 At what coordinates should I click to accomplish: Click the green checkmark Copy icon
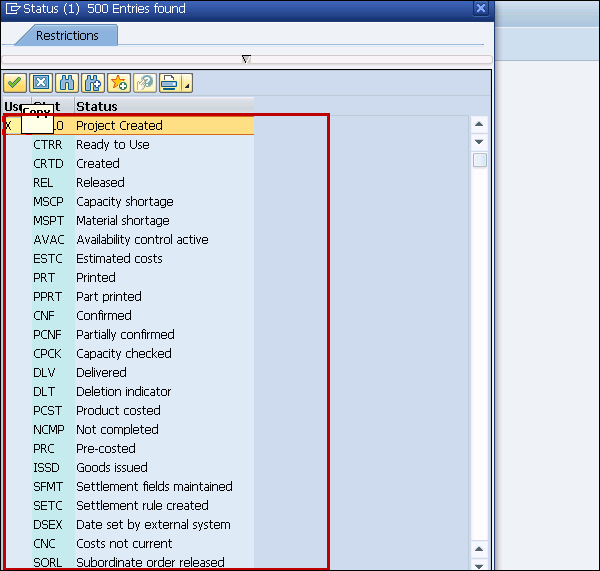[15, 83]
